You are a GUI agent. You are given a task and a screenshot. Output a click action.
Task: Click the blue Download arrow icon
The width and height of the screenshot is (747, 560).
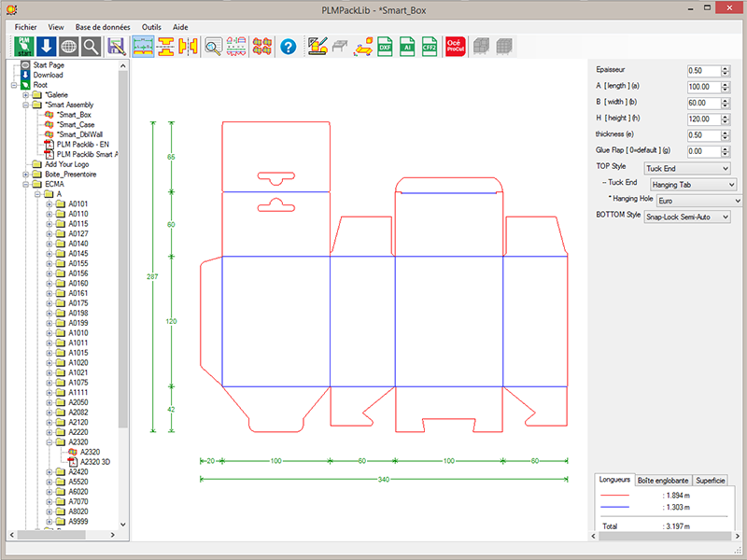click(x=46, y=47)
